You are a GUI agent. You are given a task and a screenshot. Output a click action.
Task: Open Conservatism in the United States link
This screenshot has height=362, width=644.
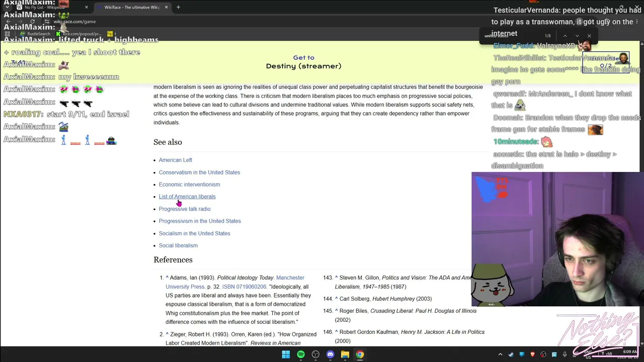(x=199, y=172)
